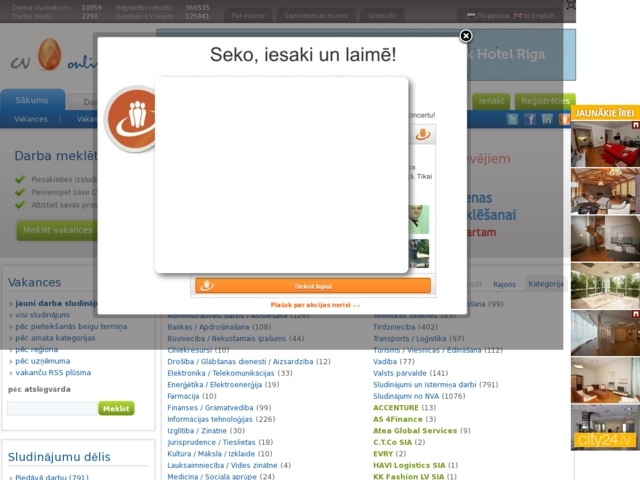Focus the keyword search input field
The width and height of the screenshot is (640, 480).
coord(52,408)
